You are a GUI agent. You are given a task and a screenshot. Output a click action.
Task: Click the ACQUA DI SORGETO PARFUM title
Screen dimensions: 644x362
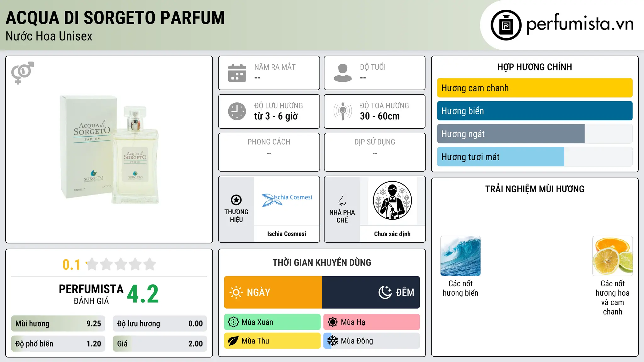point(115,18)
